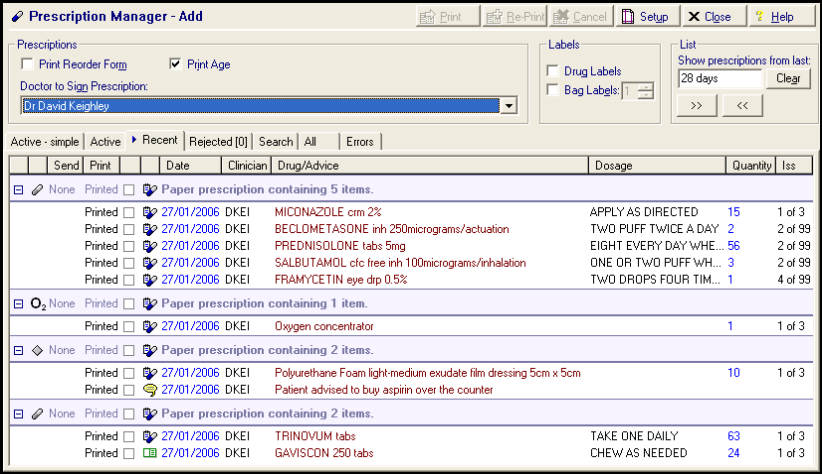Click the paperclip icon in the 5 items group header
The height and width of the screenshot is (474, 822).
pyautogui.click(x=38, y=189)
